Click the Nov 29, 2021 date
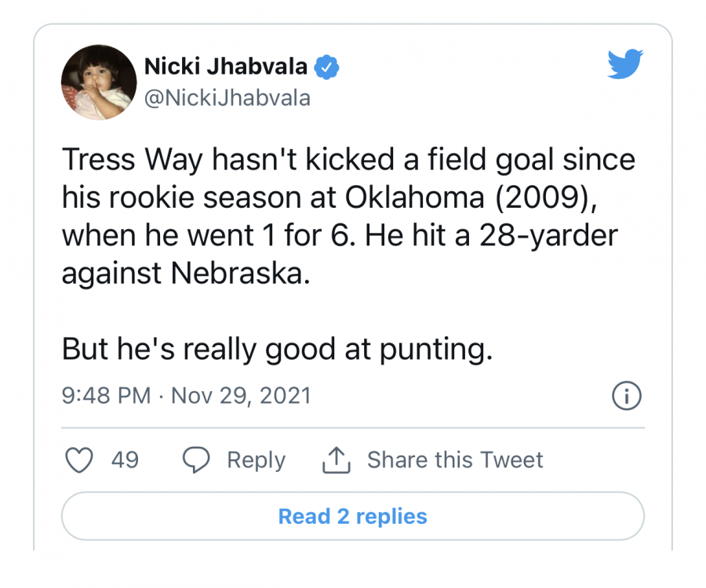Screen dimensions: 706x588 241,396
